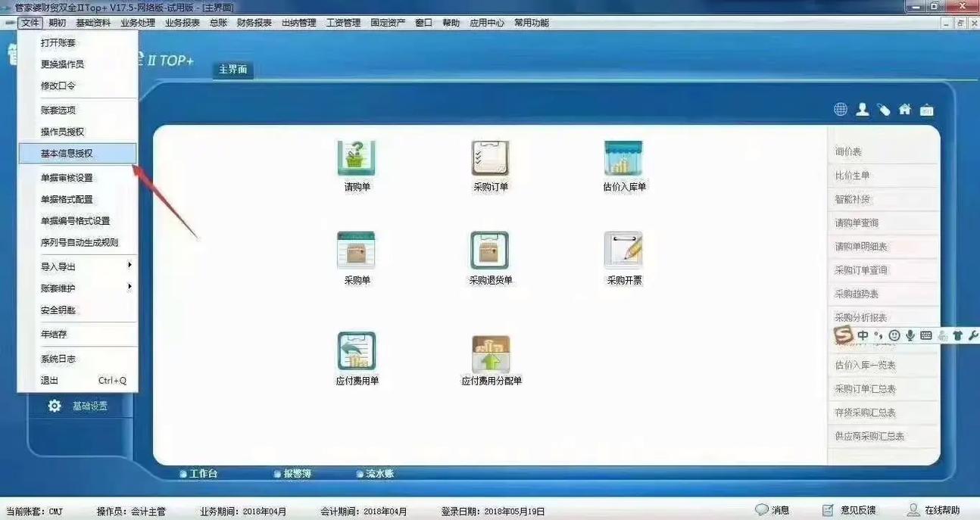Open the 工作台 bottom tab
The image size is (980, 520).
pos(198,474)
